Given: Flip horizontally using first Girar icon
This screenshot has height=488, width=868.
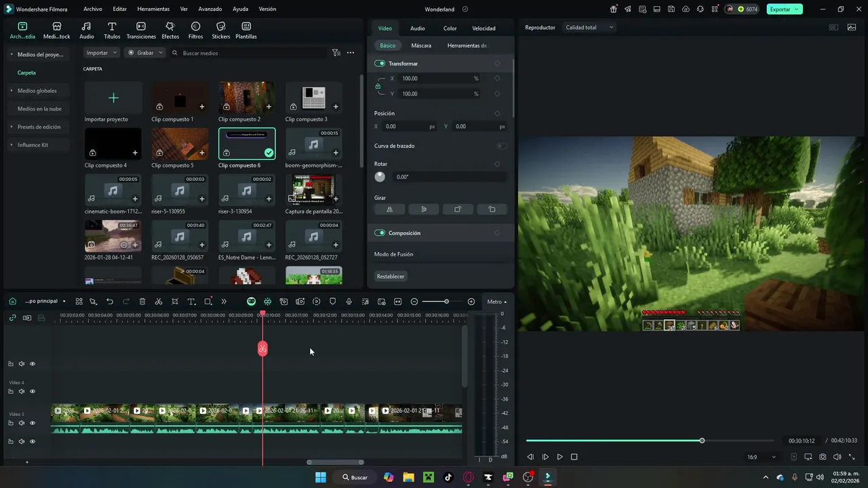Looking at the screenshot, I should 389,209.
